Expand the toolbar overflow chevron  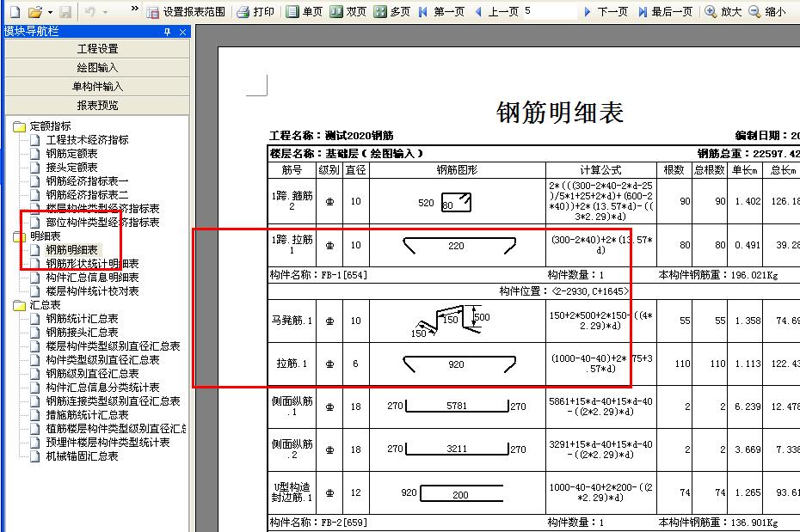click(x=135, y=8)
